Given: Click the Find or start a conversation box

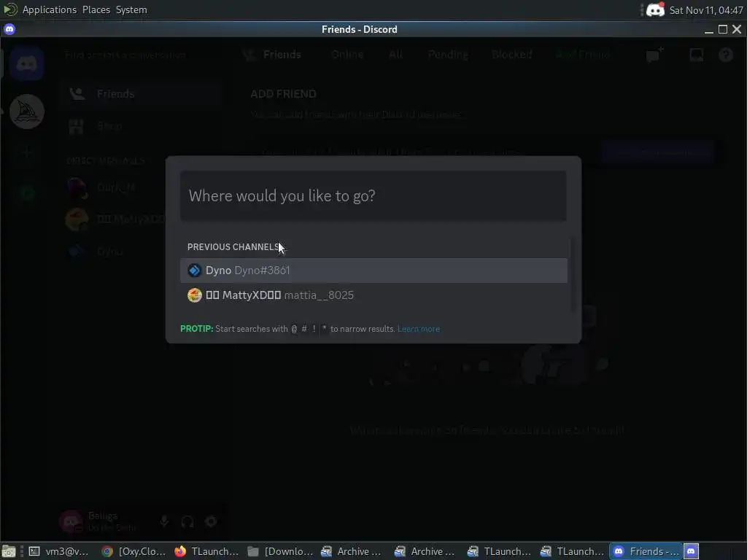Looking at the screenshot, I should (142, 55).
